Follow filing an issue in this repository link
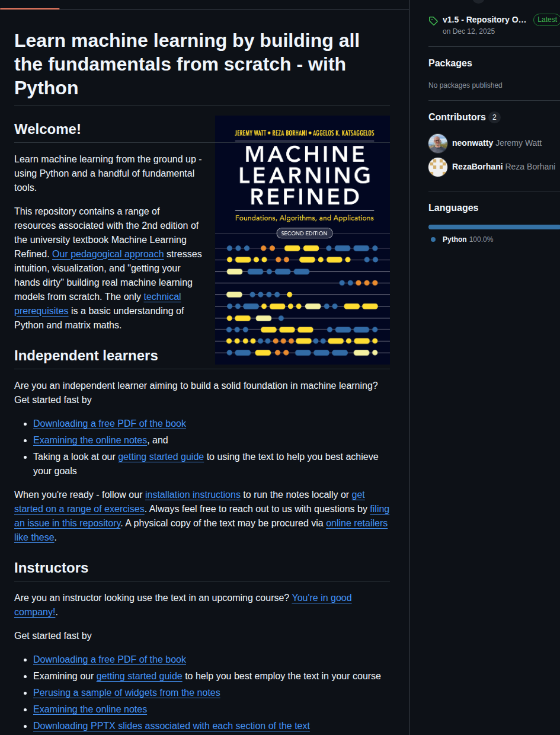Image resolution: width=560 pixels, height=735 pixels. (x=68, y=523)
